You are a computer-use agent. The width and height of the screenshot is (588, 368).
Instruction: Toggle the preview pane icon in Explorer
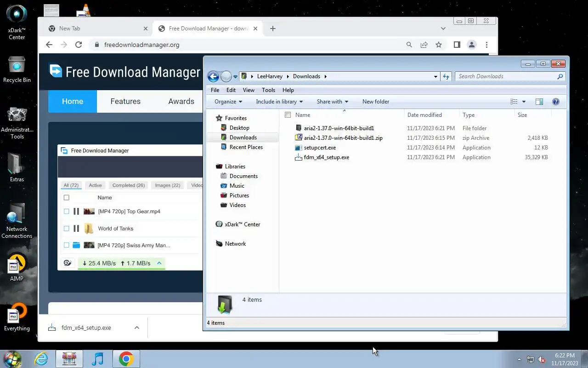[x=539, y=102]
